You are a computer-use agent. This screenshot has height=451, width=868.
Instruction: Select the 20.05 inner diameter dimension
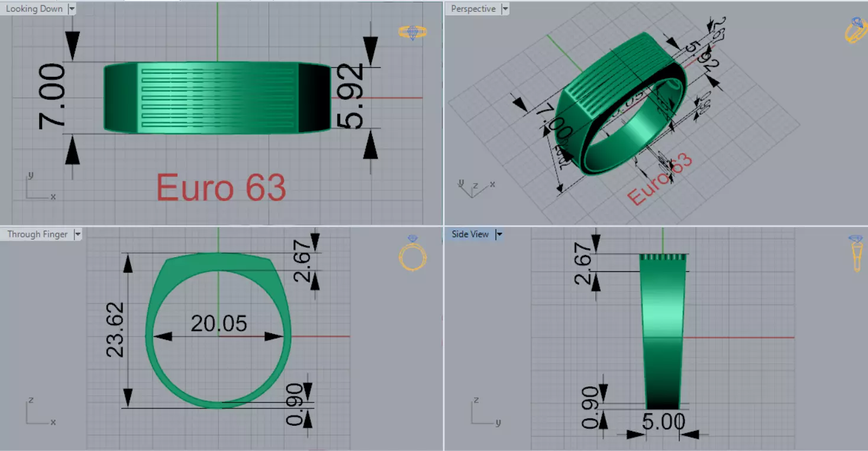click(x=219, y=323)
